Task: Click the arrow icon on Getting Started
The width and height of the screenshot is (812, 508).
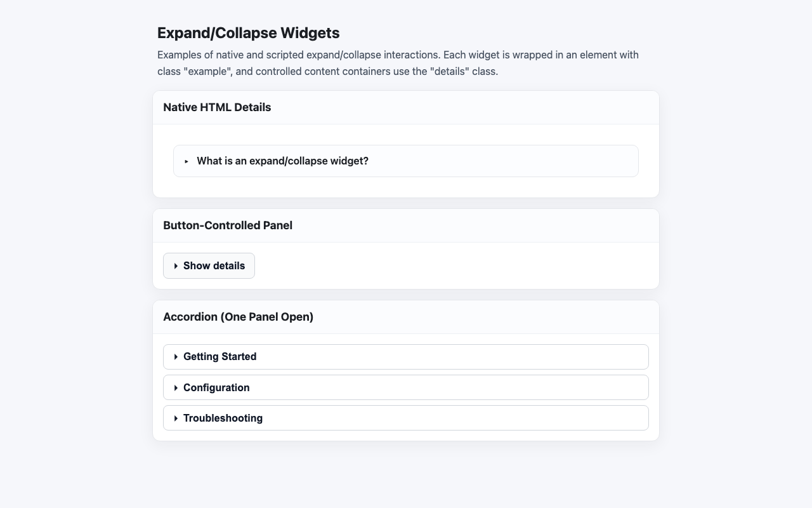Action: coord(176,356)
